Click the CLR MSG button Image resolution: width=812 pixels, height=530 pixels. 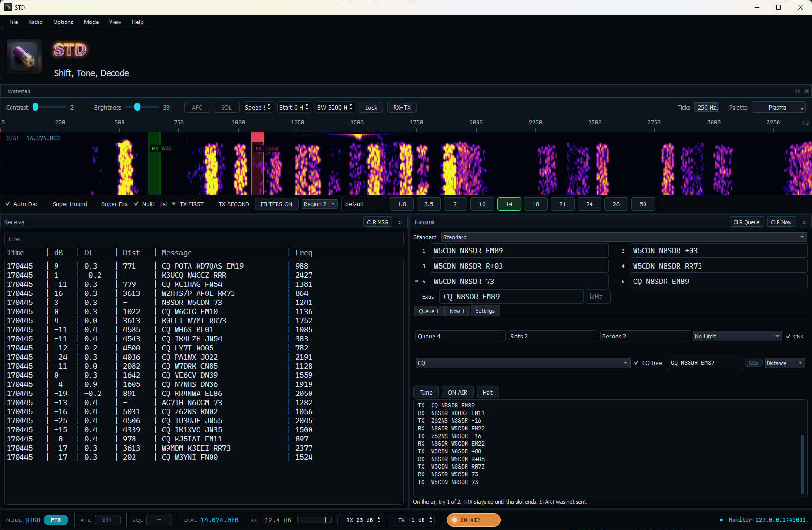click(378, 222)
